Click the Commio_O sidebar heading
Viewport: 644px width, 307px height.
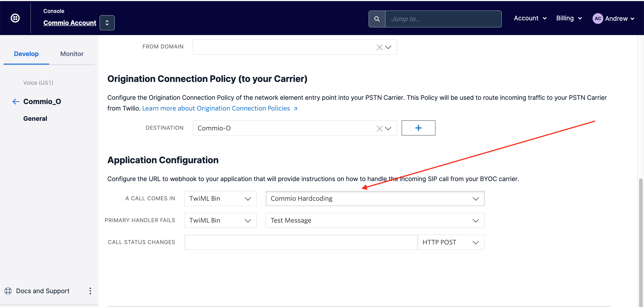42,102
